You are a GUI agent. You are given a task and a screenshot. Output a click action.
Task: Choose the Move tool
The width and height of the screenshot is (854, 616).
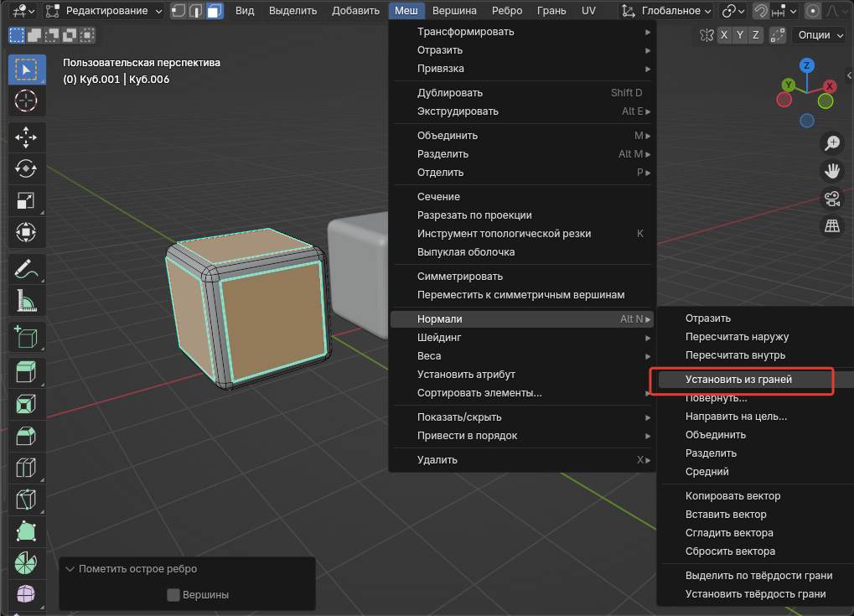26,137
